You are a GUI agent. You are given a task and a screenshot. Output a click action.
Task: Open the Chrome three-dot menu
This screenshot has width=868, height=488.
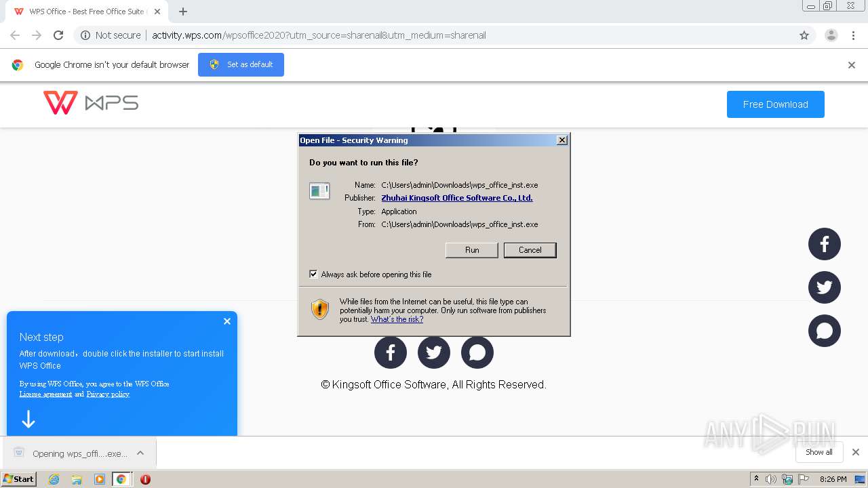click(x=853, y=35)
